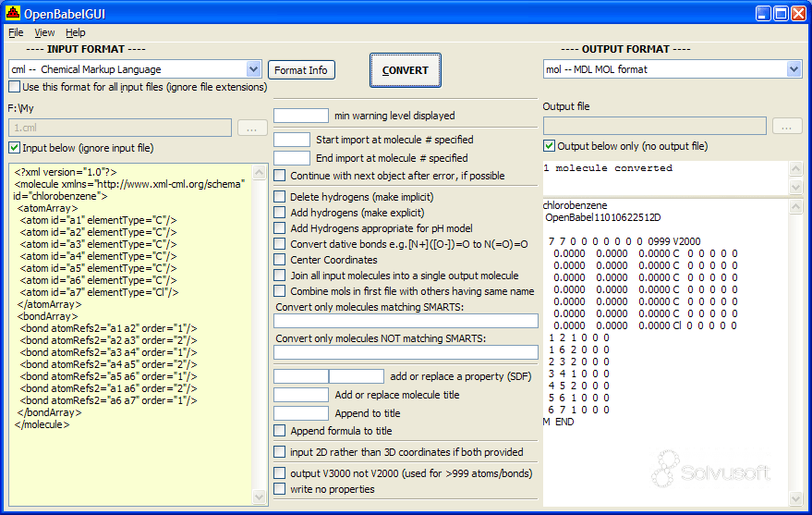Click the message box scrollbar up arrow
Screen dimensions: 812x515
795,168
